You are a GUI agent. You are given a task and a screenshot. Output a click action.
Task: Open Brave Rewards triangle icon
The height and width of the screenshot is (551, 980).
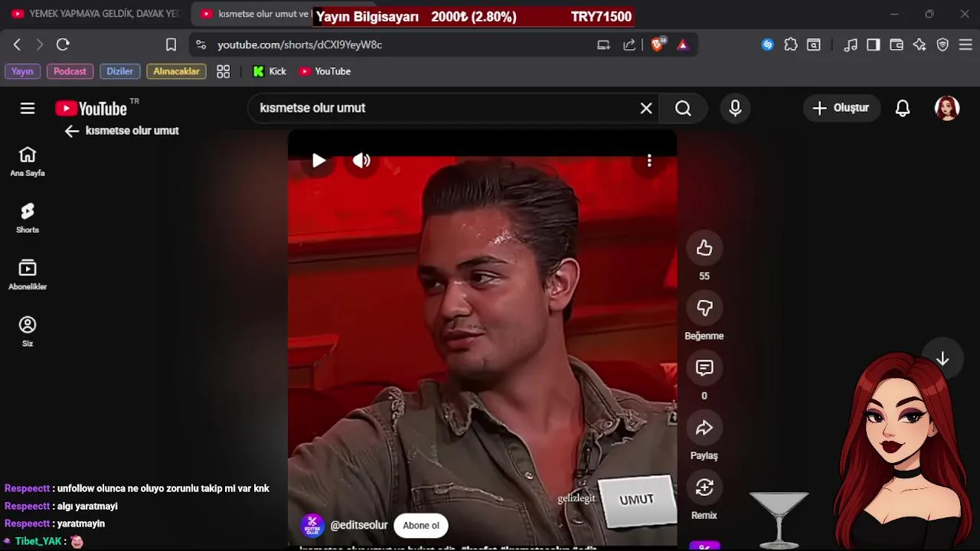point(683,45)
